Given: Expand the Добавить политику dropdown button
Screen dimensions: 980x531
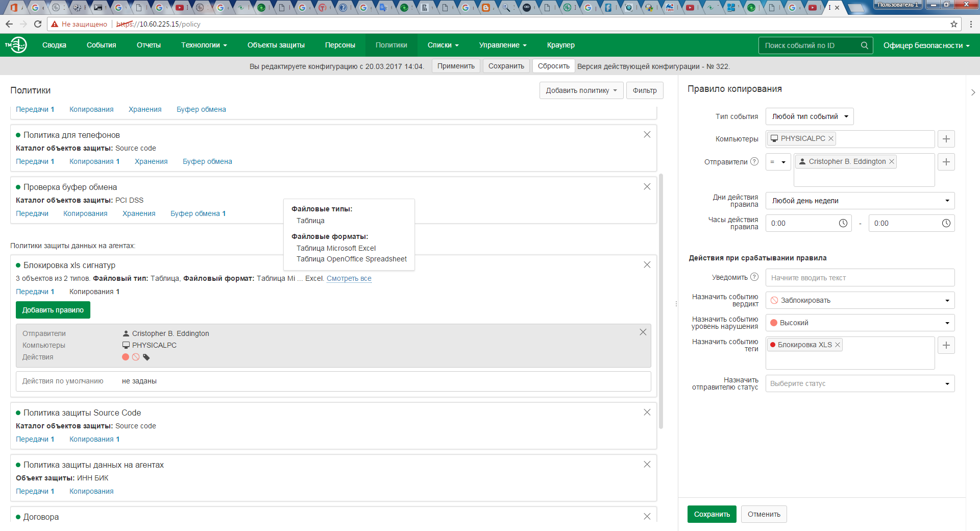Looking at the screenshot, I should (581, 90).
